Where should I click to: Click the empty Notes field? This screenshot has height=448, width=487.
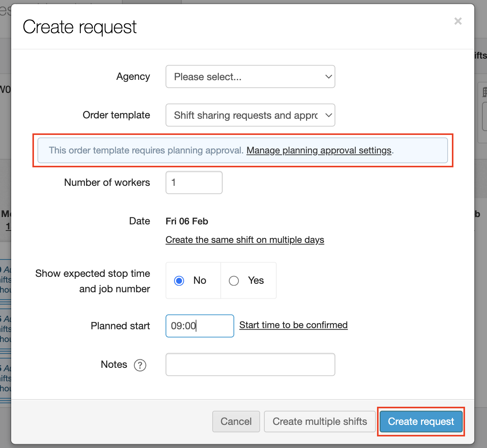[250, 364]
